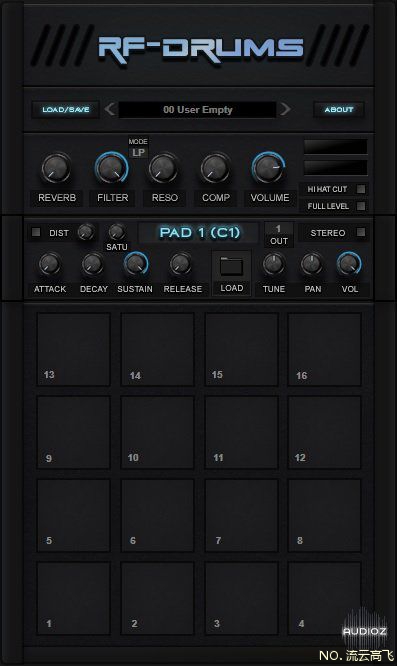Open the About button
Image resolution: width=397 pixels, height=666 pixels.
click(x=338, y=110)
